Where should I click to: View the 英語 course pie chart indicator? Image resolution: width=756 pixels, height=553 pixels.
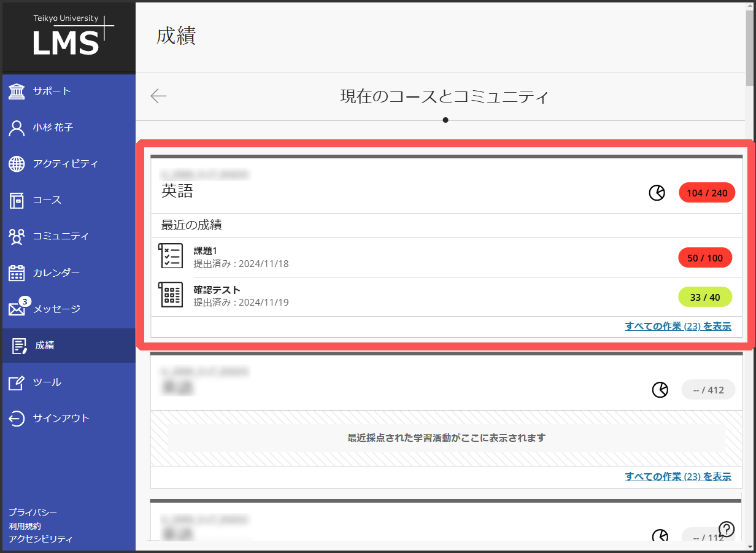(657, 192)
